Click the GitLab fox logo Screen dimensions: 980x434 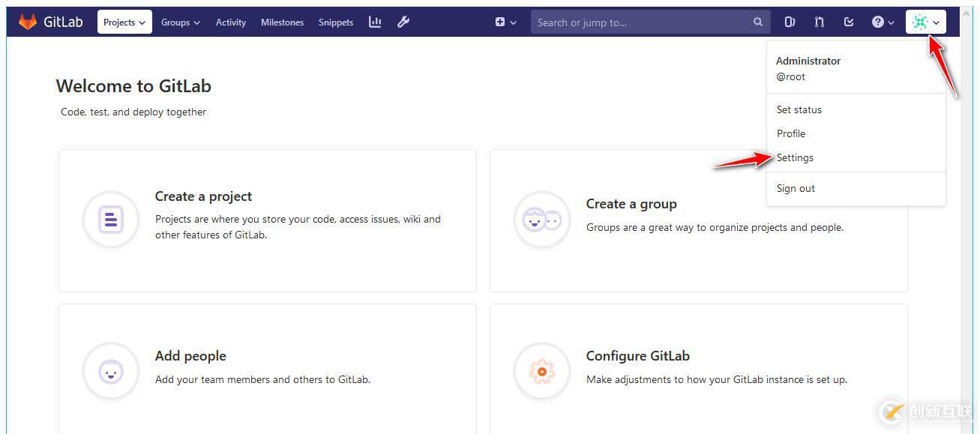coord(28,22)
